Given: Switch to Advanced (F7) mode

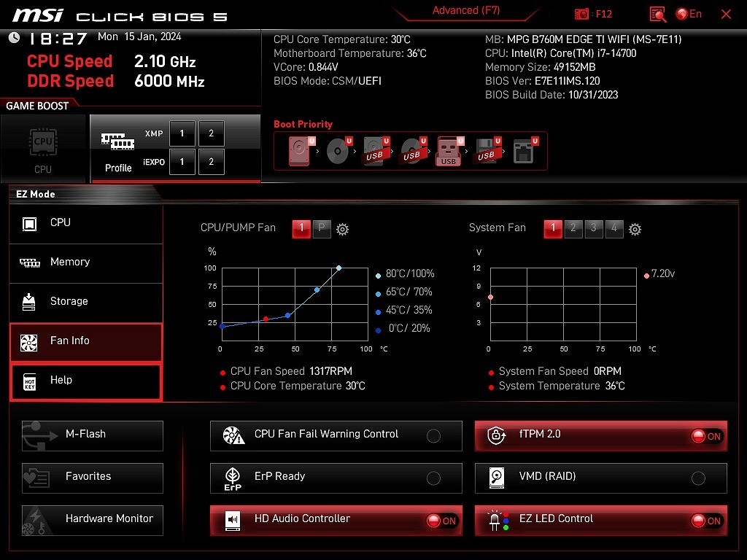Looking at the screenshot, I should point(466,10).
